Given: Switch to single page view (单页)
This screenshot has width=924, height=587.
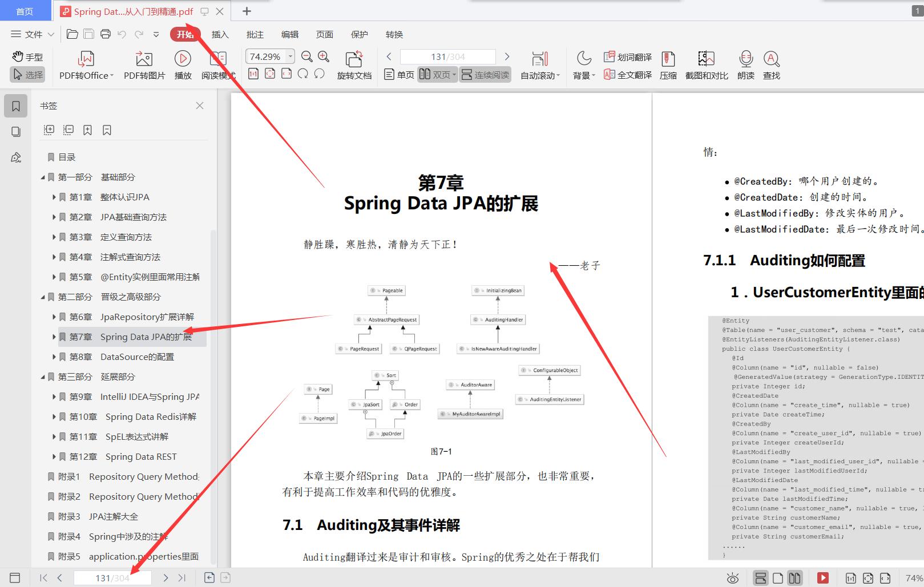Looking at the screenshot, I should pos(399,75).
